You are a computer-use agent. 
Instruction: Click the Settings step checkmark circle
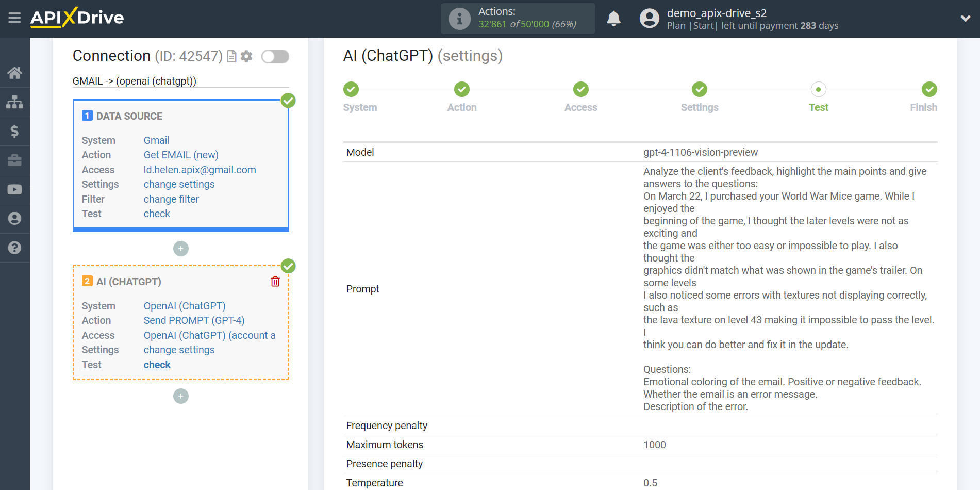tap(700, 89)
